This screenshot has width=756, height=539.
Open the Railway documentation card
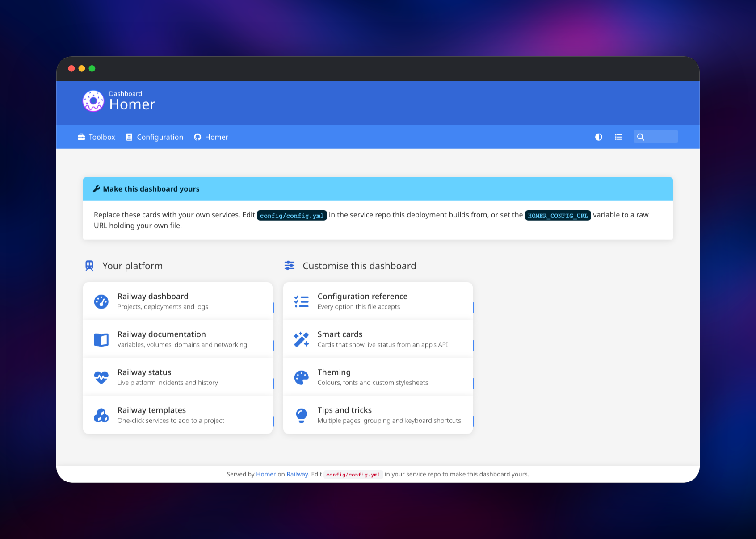[178, 339]
